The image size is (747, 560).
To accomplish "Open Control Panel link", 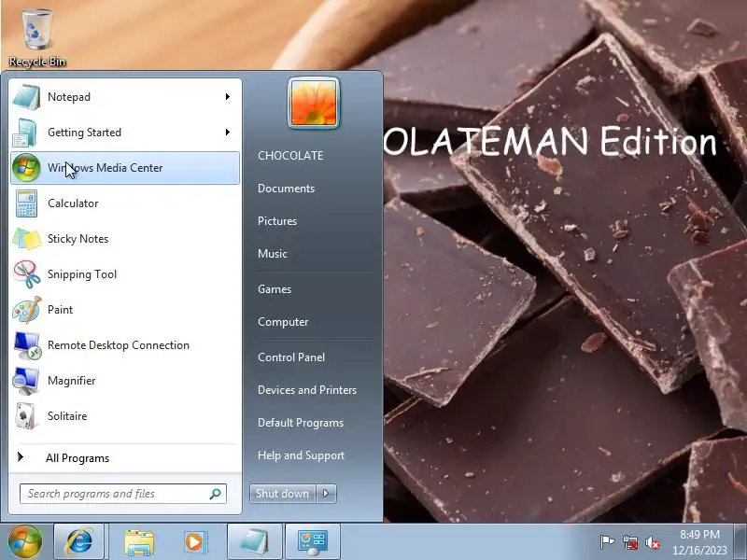I will click(x=291, y=357).
